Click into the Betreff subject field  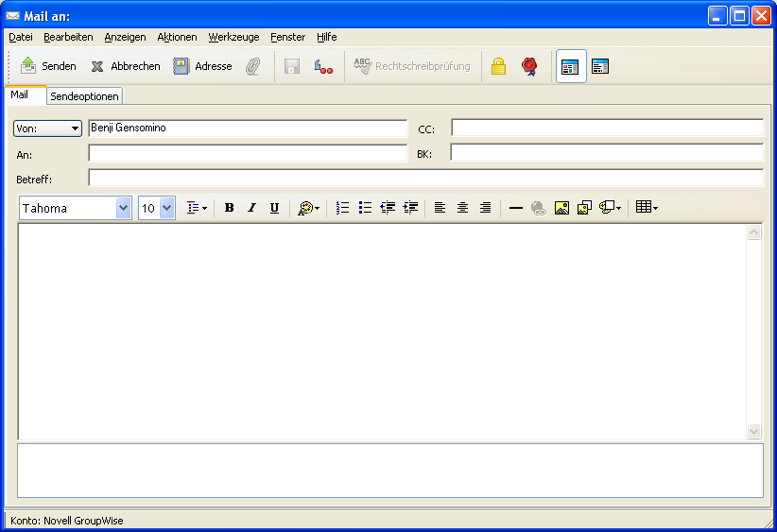coord(426,178)
